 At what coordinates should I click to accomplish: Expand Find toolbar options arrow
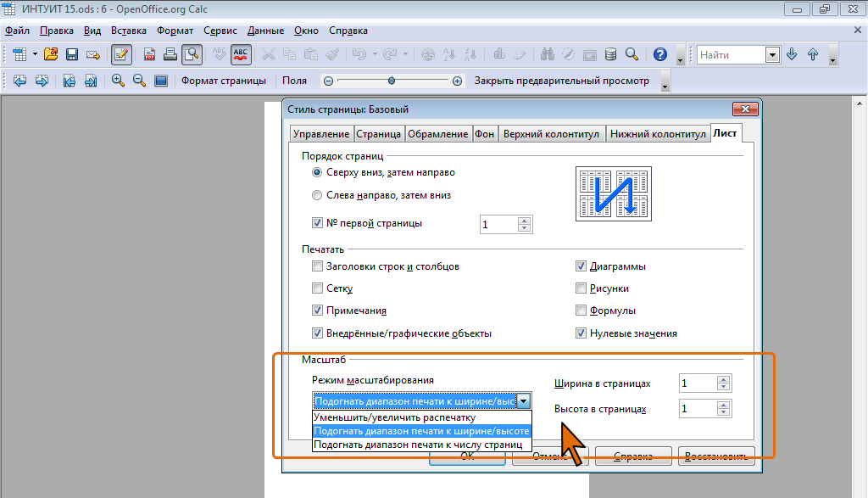click(x=833, y=55)
